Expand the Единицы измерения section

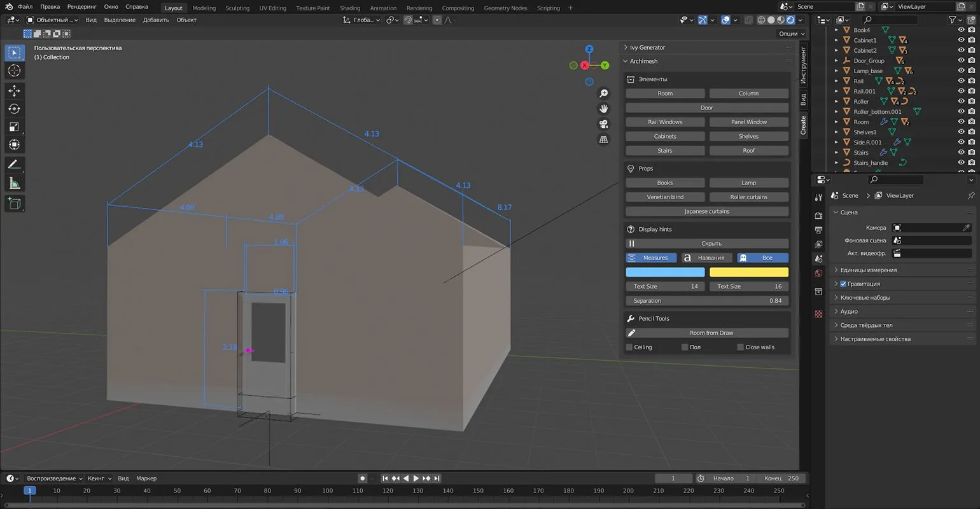(868, 270)
